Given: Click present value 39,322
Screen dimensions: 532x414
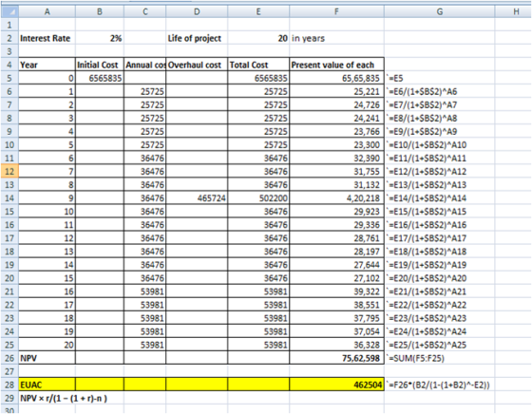Looking at the screenshot, I should coord(336,292).
